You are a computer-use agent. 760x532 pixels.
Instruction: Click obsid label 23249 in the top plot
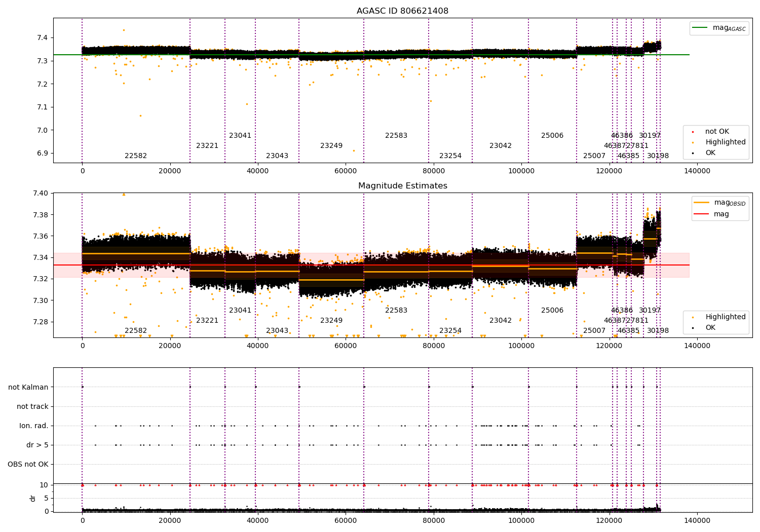coord(331,146)
